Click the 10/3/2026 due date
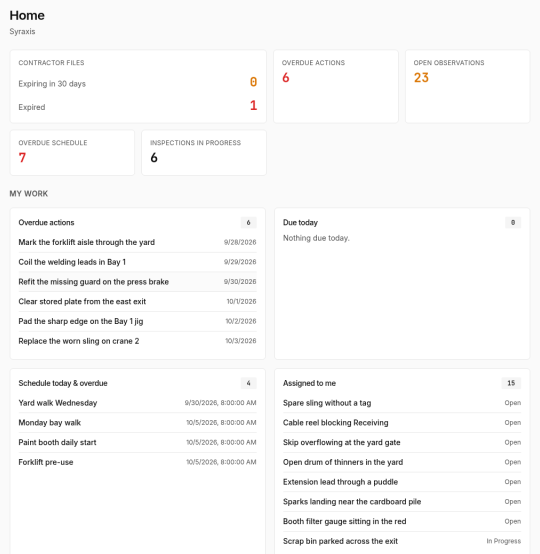Image resolution: width=540 pixels, height=554 pixels. (x=241, y=341)
